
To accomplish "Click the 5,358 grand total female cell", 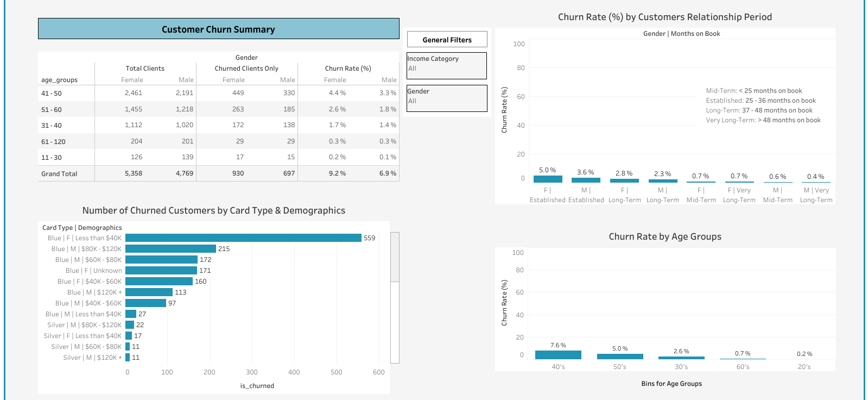I will tap(134, 173).
